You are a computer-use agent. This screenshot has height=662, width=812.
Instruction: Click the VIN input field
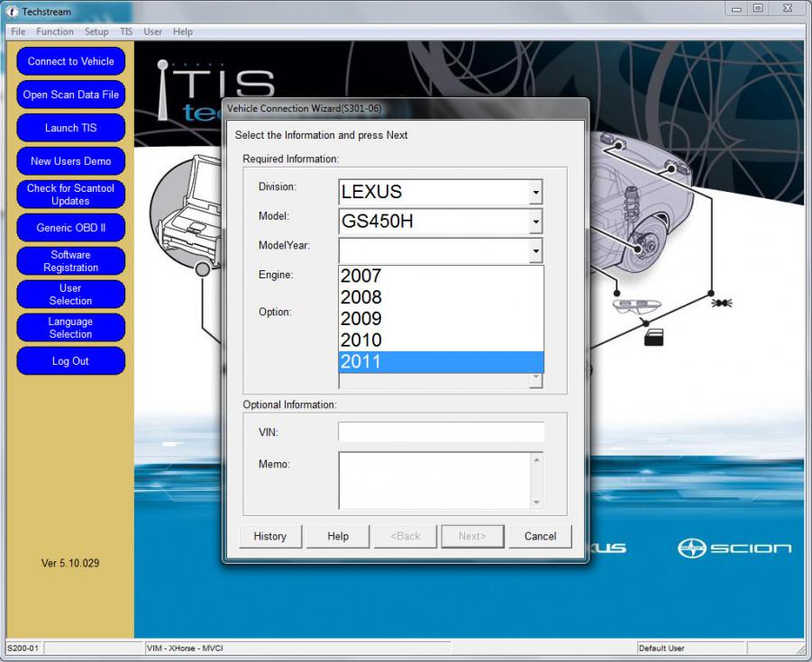[441, 431]
